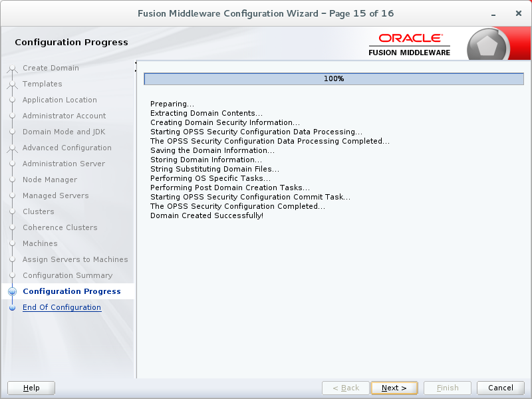Select Domain Mode and JDK step
Viewport: 532px width, 399px height.
pyautogui.click(x=64, y=132)
